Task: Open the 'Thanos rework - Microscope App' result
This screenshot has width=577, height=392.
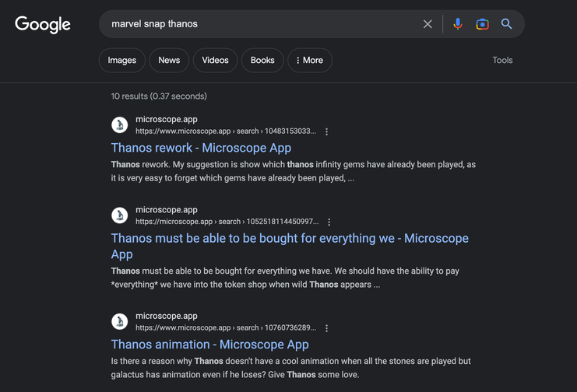Action: (x=201, y=148)
